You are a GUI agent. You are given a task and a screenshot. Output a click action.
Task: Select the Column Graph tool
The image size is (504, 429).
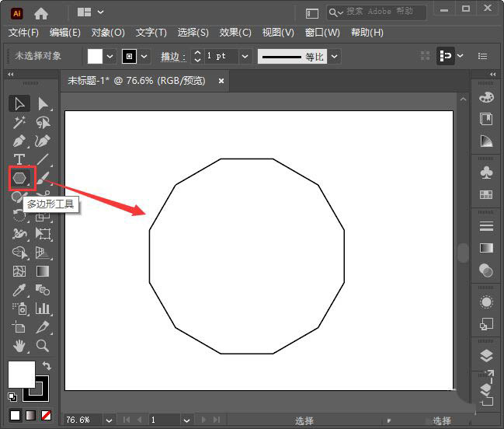(x=43, y=309)
